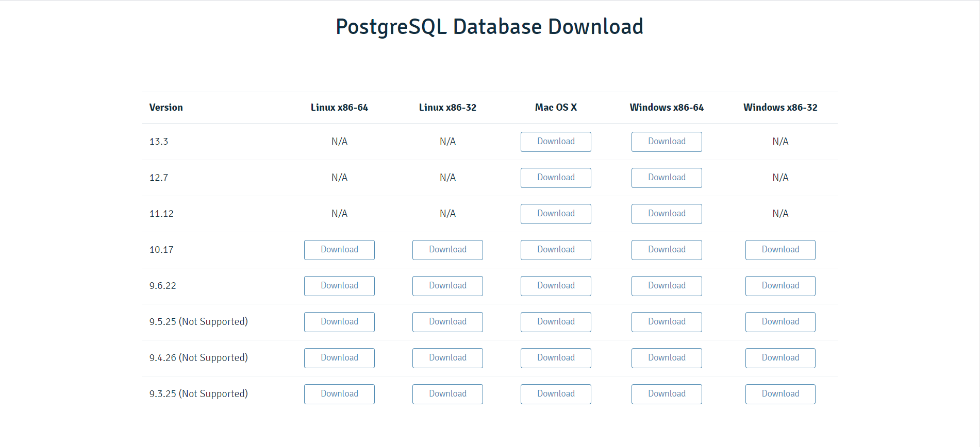Download version 9.3.25 for Windows x86-64

coord(667,394)
